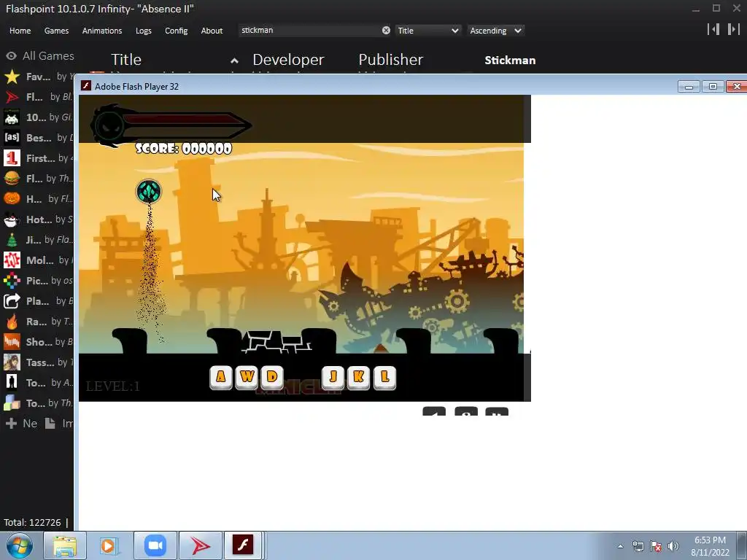Click the D key button in game
747x560 pixels.
tap(272, 378)
